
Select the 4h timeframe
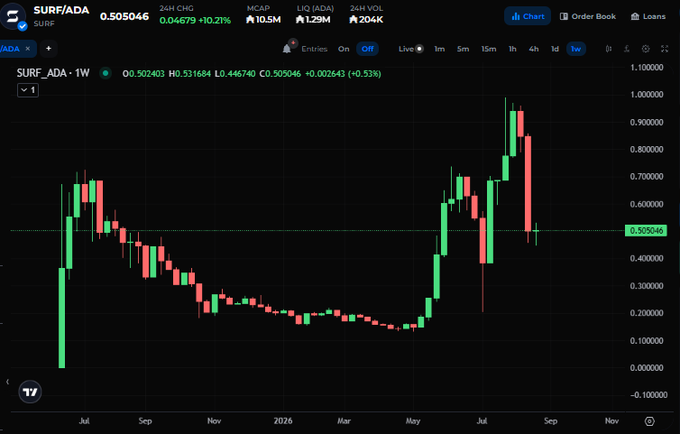(533, 49)
